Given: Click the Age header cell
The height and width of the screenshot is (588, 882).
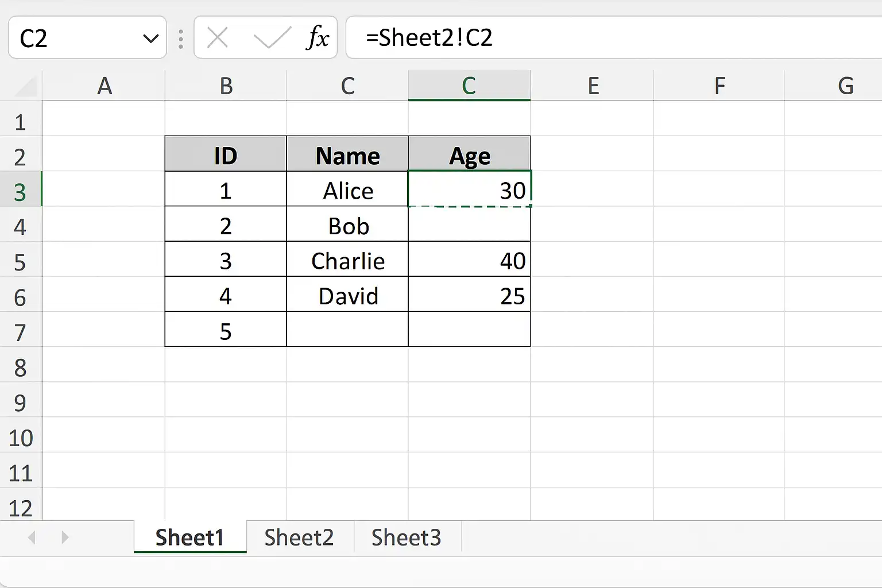Looking at the screenshot, I should (x=469, y=156).
